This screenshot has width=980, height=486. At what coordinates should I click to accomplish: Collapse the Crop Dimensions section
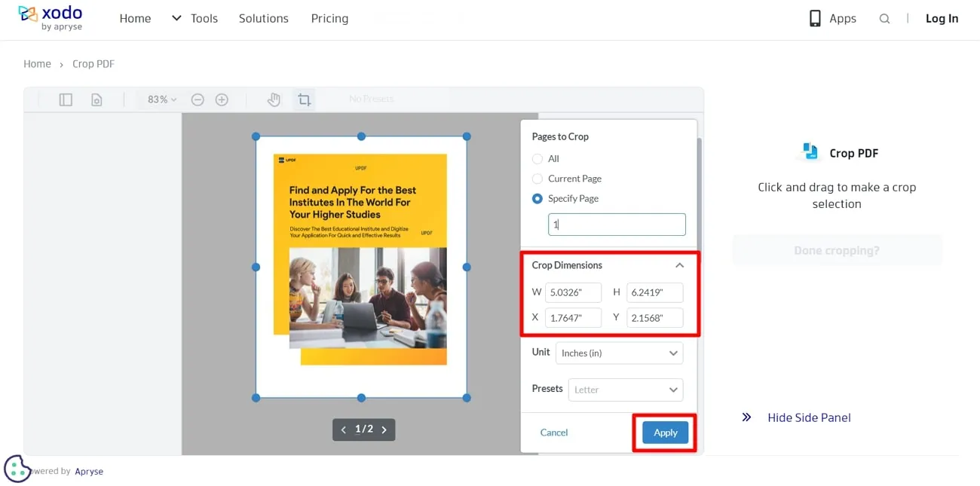[x=679, y=264]
